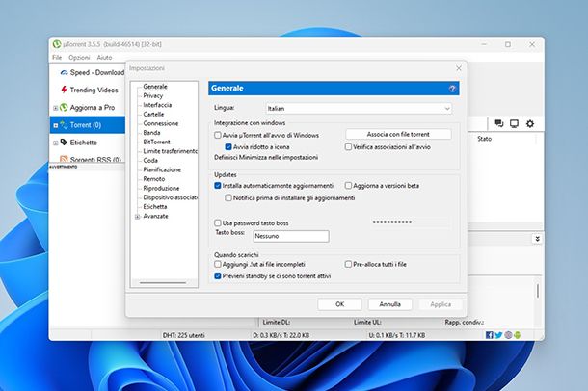588x391 pixels.
Task: Open the chat bubbles icon in uTorrent toolbar
Action: point(498,123)
